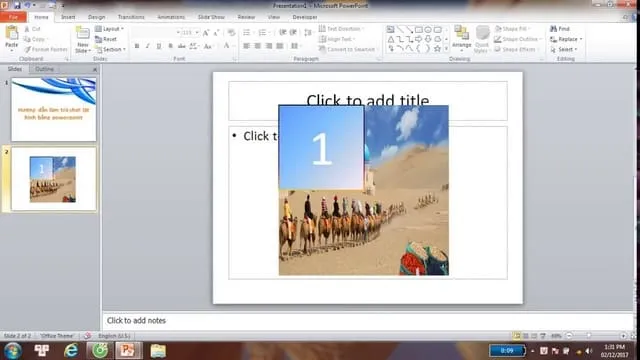Open the font size dropdown
This screenshot has width=640, height=360.
(197, 33)
